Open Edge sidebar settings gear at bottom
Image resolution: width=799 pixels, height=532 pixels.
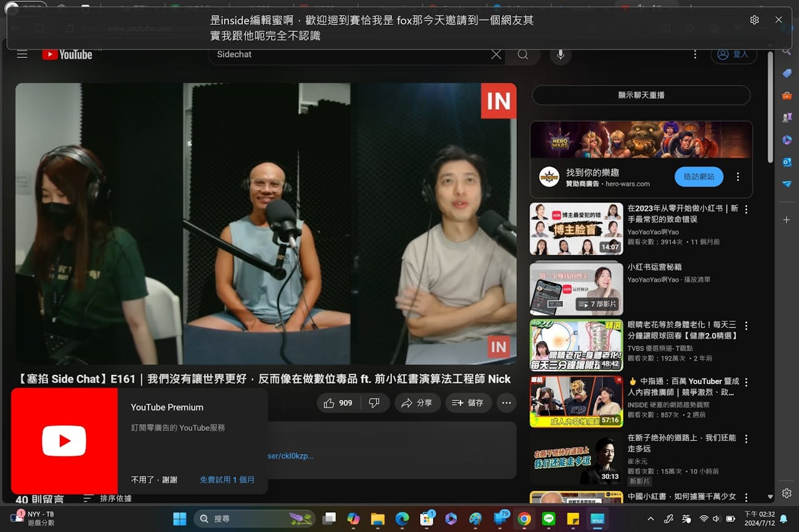787,493
